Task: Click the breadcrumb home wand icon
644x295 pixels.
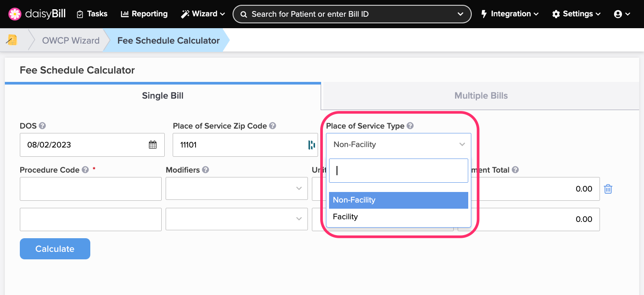Action: (12, 40)
